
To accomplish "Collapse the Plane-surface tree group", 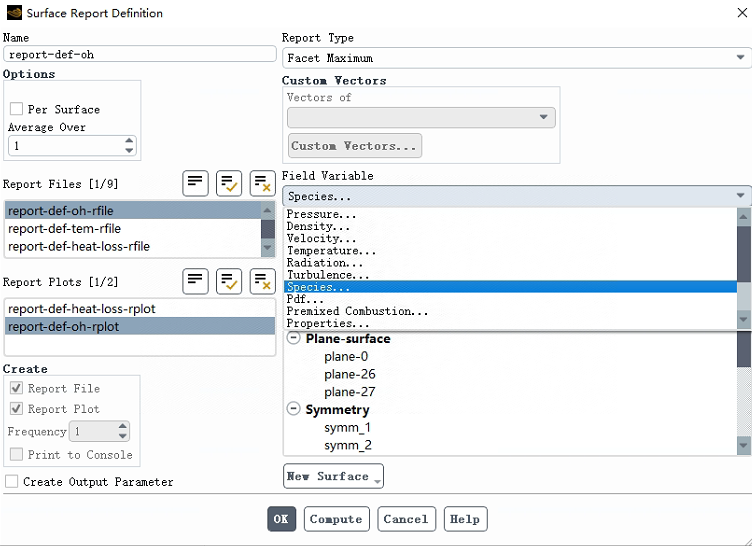I will [294, 339].
